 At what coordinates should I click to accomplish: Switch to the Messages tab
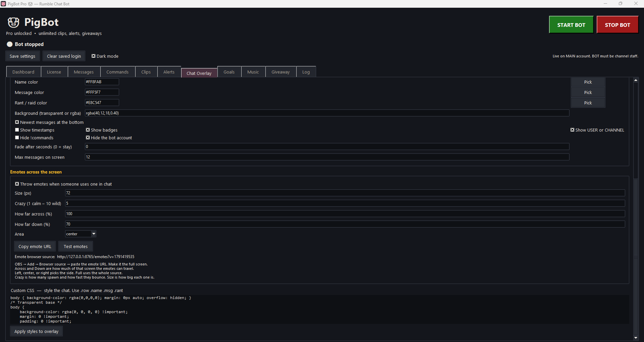point(84,72)
